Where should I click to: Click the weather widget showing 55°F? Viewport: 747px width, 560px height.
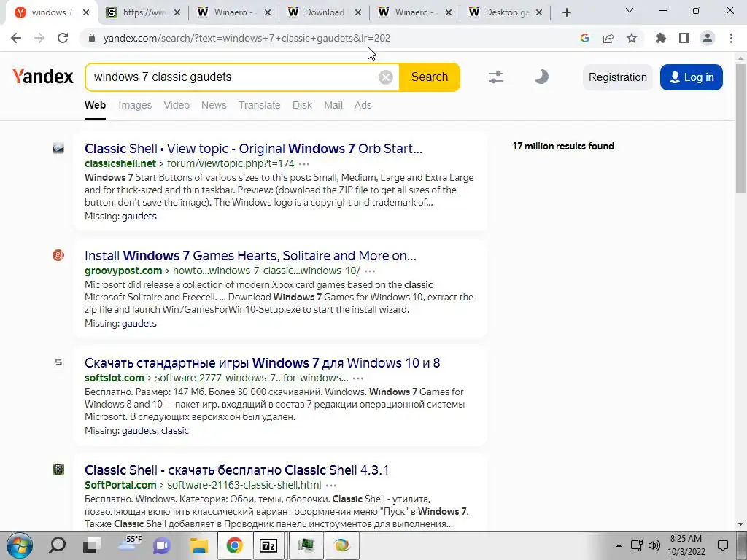click(129, 544)
